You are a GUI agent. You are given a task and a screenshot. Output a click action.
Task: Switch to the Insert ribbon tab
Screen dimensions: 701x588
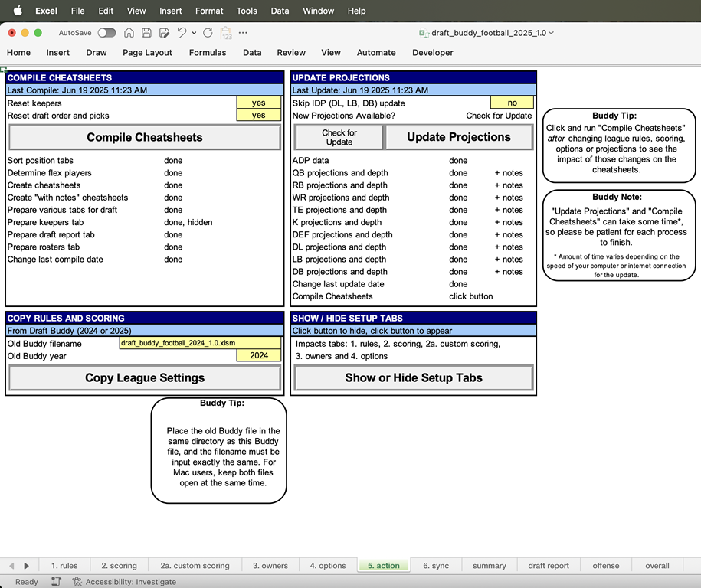coord(58,52)
